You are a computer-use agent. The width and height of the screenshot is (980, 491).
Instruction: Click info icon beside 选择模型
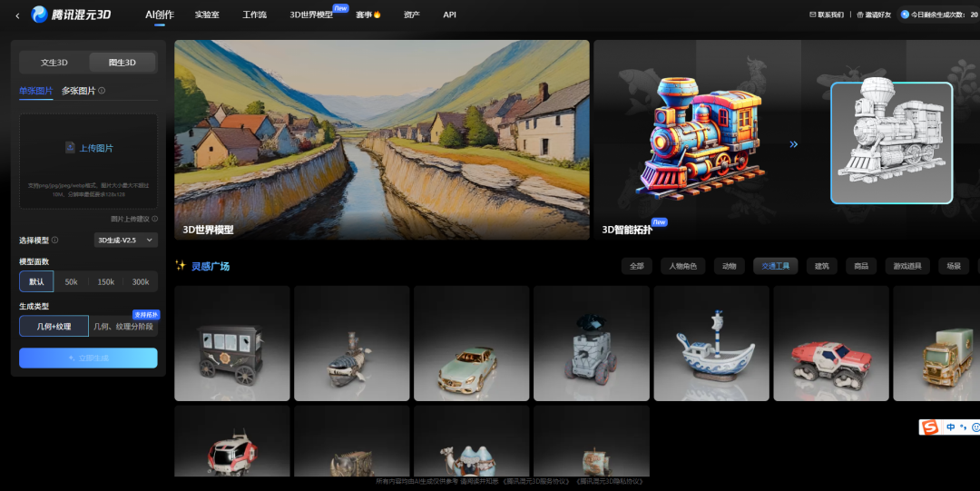(55, 241)
